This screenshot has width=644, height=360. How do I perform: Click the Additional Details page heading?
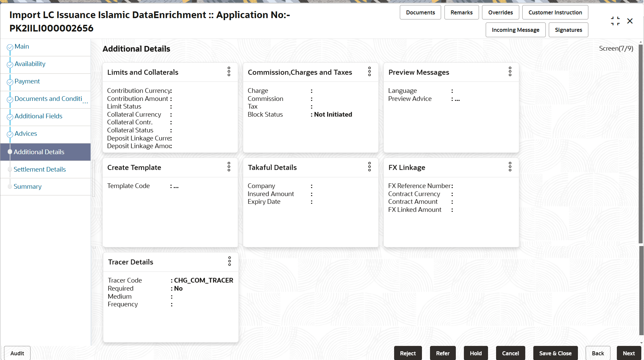click(x=137, y=49)
